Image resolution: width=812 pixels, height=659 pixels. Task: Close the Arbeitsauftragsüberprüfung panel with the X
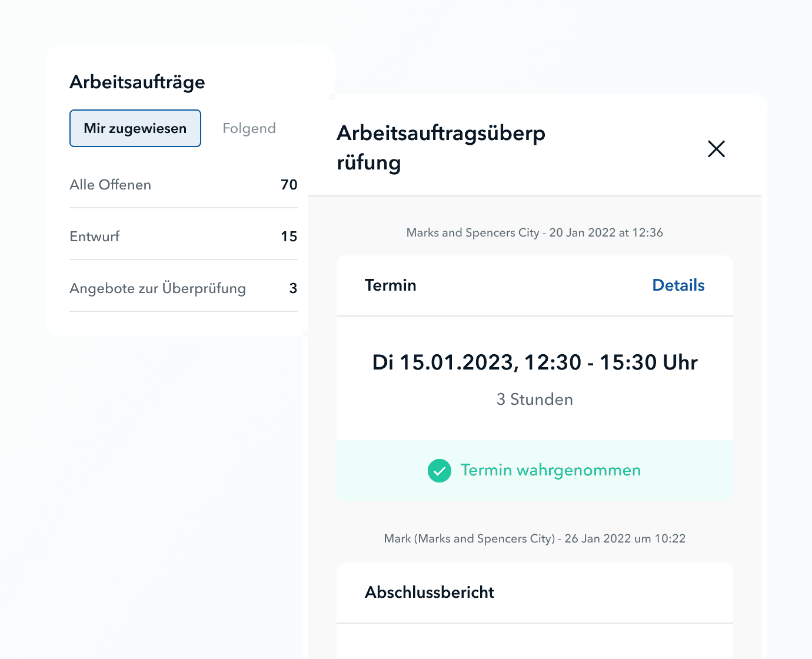(x=716, y=149)
